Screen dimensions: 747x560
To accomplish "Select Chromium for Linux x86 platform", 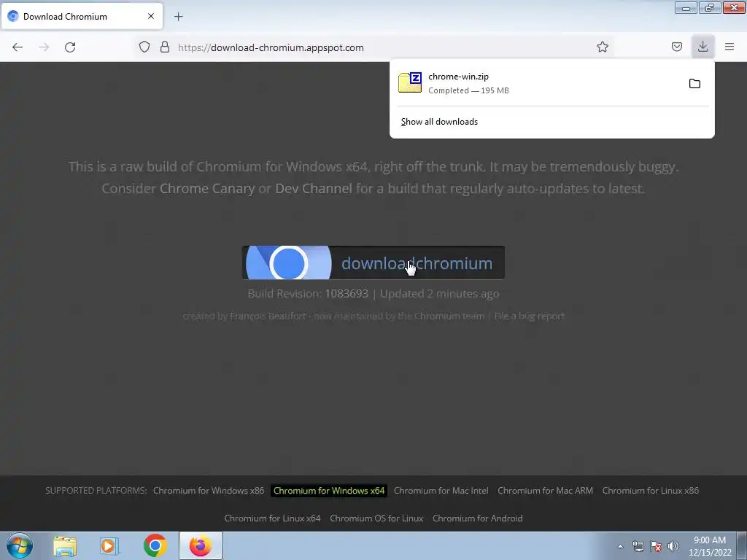I will 650,491.
